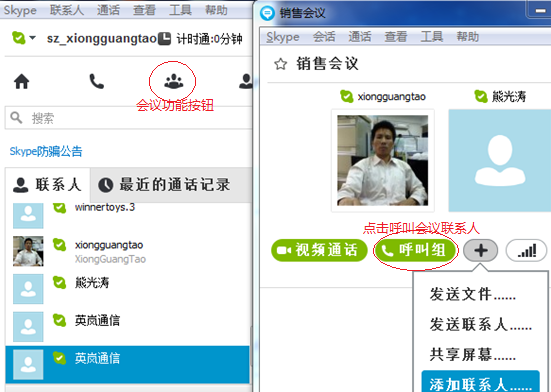Click the 销售会议 window title chat icon
The width and height of the screenshot is (551, 392).
(x=267, y=13)
